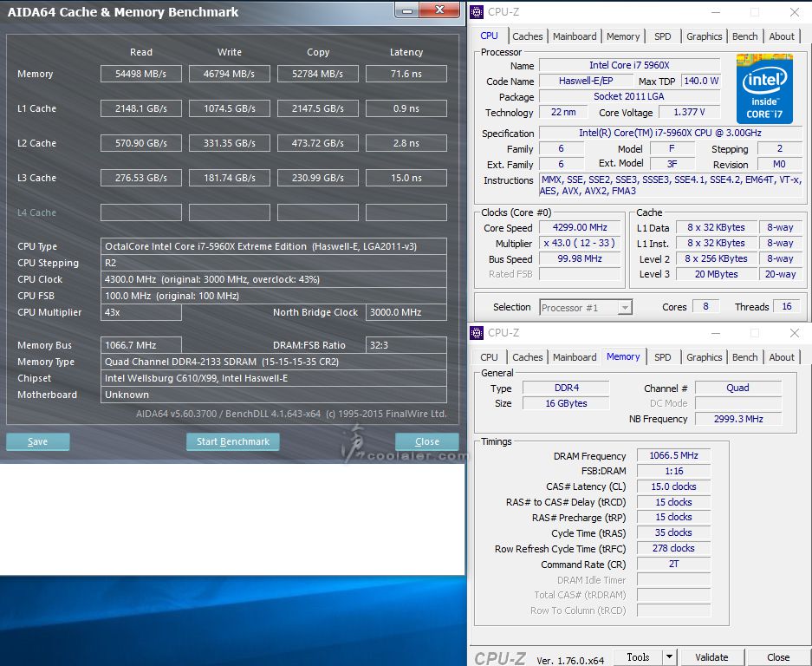This screenshot has width=812, height=666.
Task: Click CAS# Latency value 15.0 clocks
Action: [673, 486]
